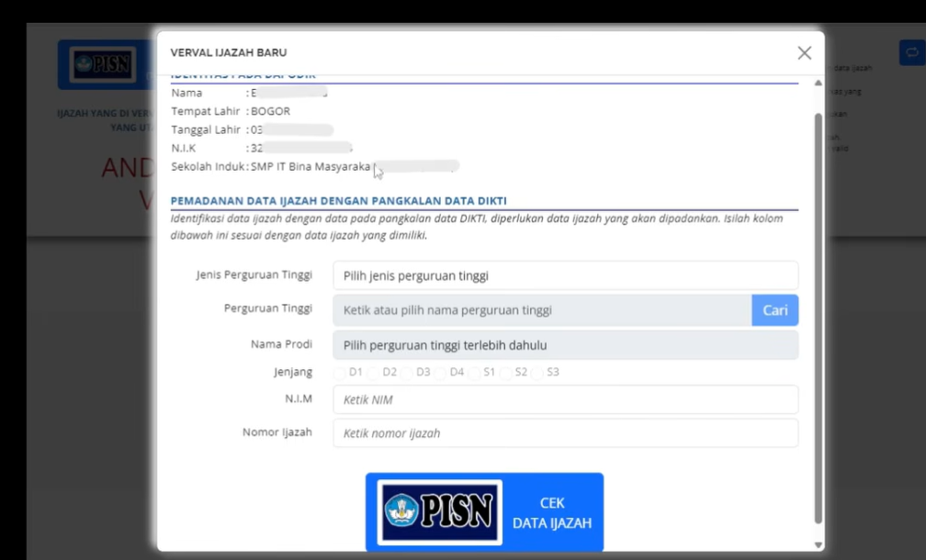Click the Ketik NIM input field
926x560 pixels.
pyautogui.click(x=565, y=399)
